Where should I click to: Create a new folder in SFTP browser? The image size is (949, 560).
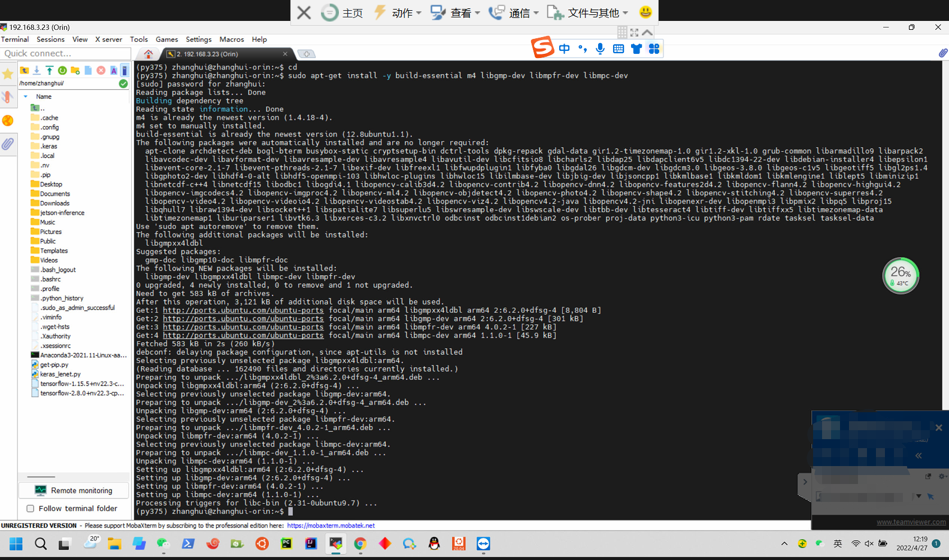pyautogui.click(x=75, y=71)
